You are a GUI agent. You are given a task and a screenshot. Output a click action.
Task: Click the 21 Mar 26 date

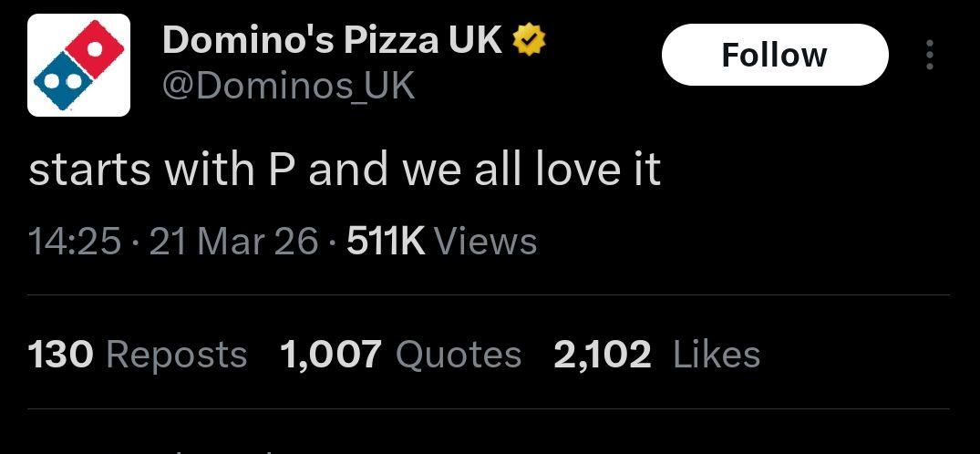coord(233,242)
